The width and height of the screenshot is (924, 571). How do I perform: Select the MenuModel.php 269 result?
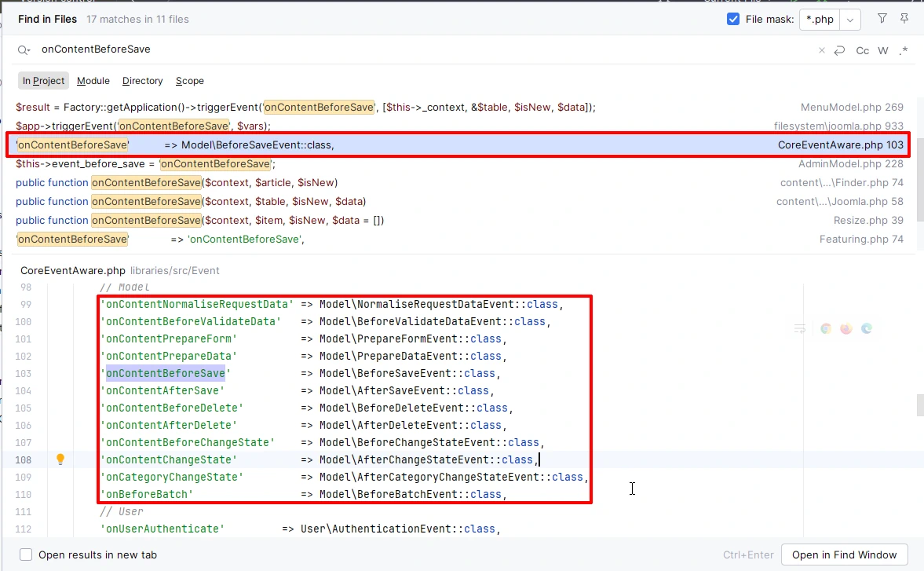click(459, 108)
